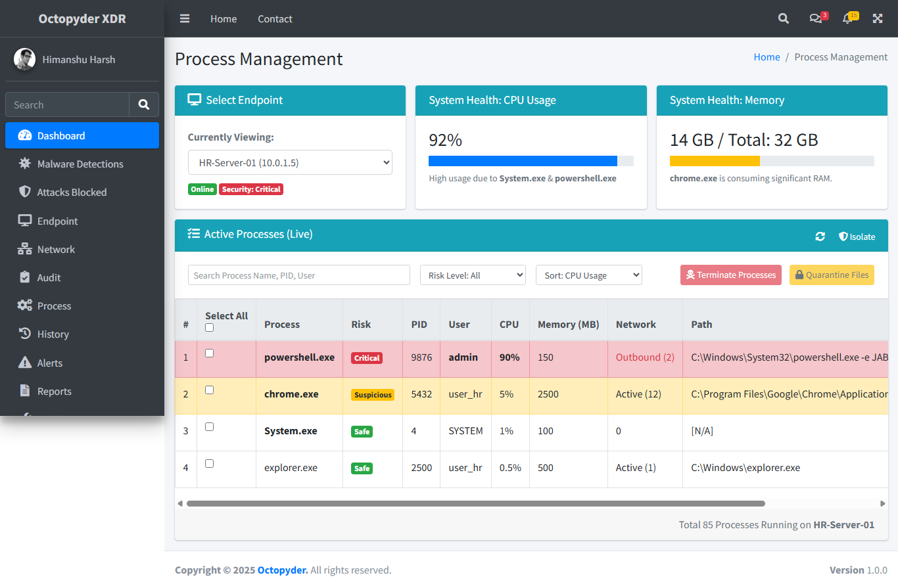Screen dimensions: 898x588
Task: Click the Isolate shield icon
Action: click(x=843, y=237)
